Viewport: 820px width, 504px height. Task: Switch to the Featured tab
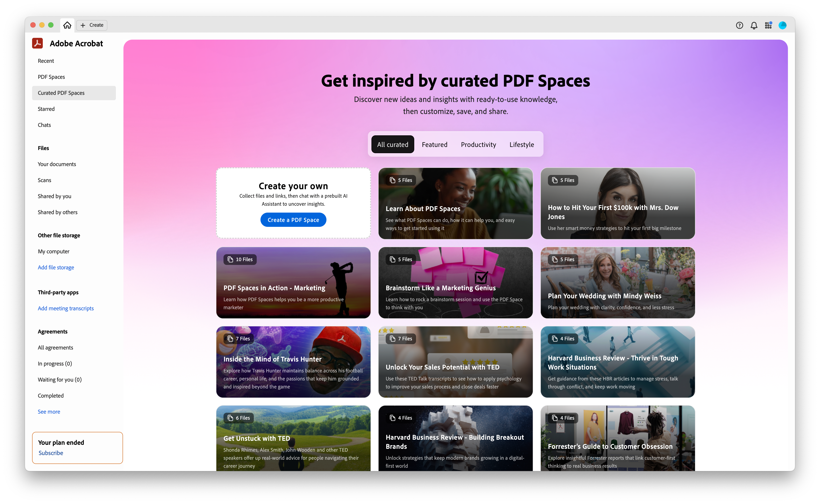(434, 145)
